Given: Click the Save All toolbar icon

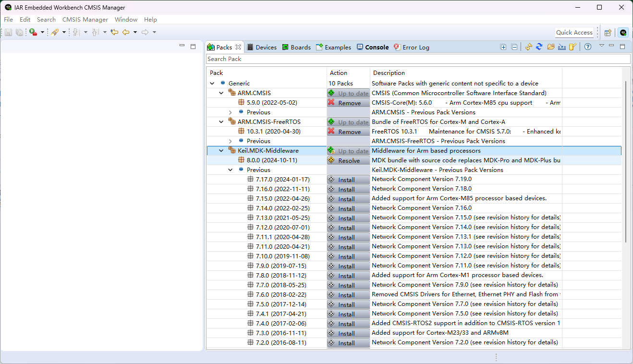Looking at the screenshot, I should point(19,32).
